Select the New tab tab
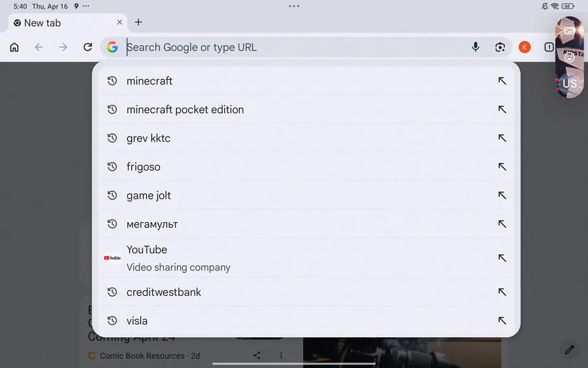 pos(59,23)
